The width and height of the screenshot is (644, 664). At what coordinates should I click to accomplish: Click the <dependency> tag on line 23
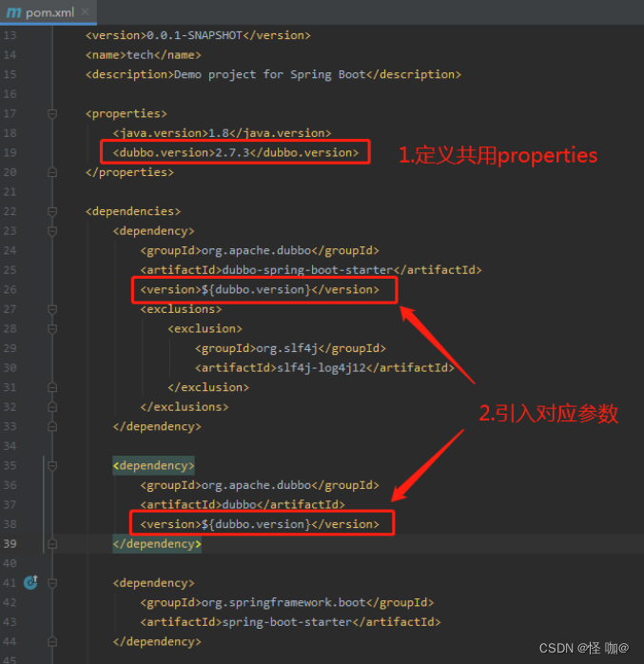tap(153, 231)
